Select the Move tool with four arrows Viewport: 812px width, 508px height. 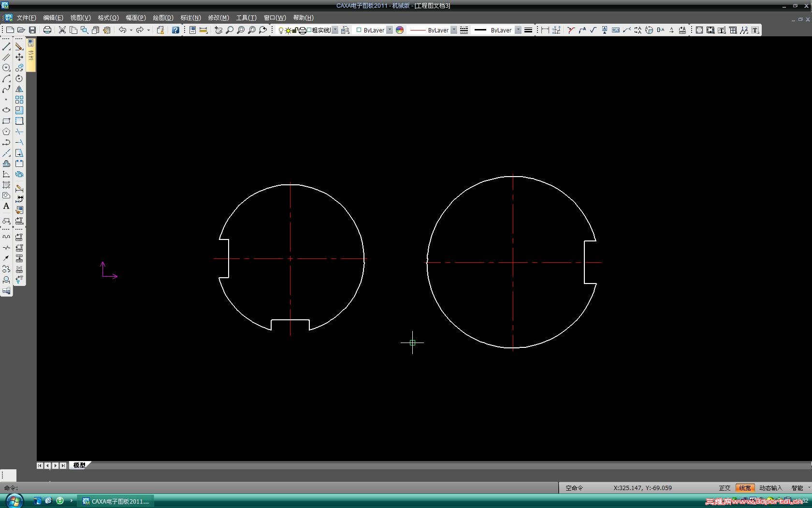19,57
